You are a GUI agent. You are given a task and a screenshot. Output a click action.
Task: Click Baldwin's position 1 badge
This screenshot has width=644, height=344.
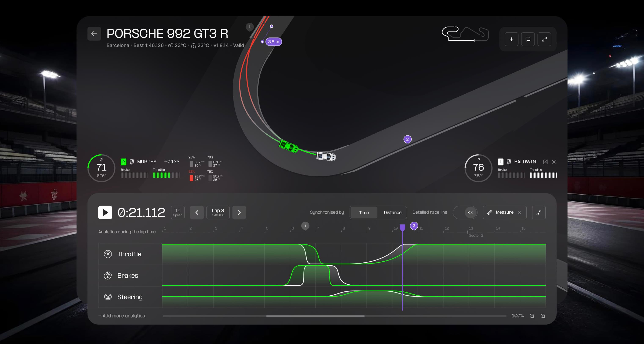pos(501,162)
